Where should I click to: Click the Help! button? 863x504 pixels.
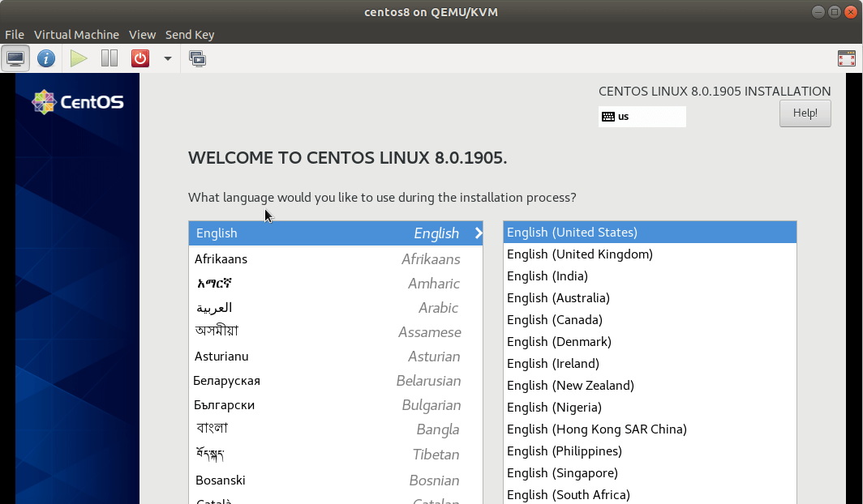[x=805, y=113]
